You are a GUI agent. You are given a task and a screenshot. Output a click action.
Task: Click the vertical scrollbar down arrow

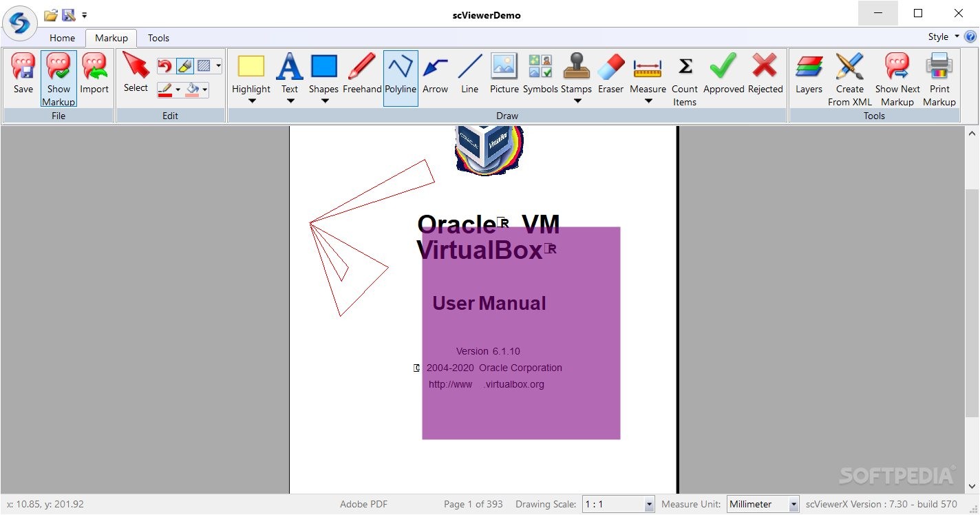coord(972,486)
